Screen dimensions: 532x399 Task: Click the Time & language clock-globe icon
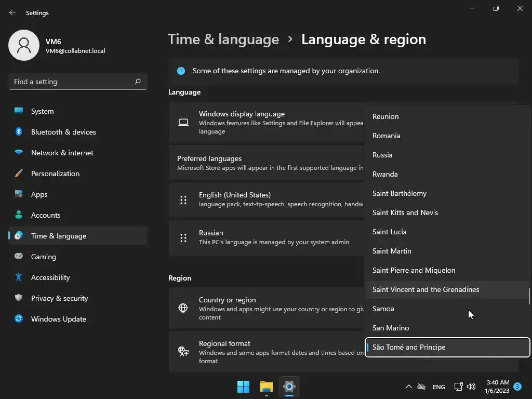coord(19,235)
